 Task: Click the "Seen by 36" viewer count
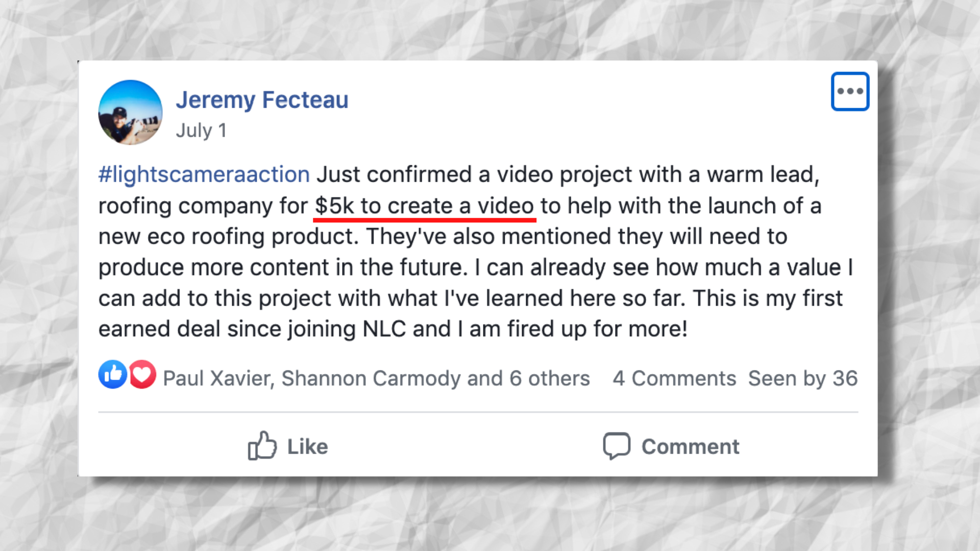click(802, 379)
